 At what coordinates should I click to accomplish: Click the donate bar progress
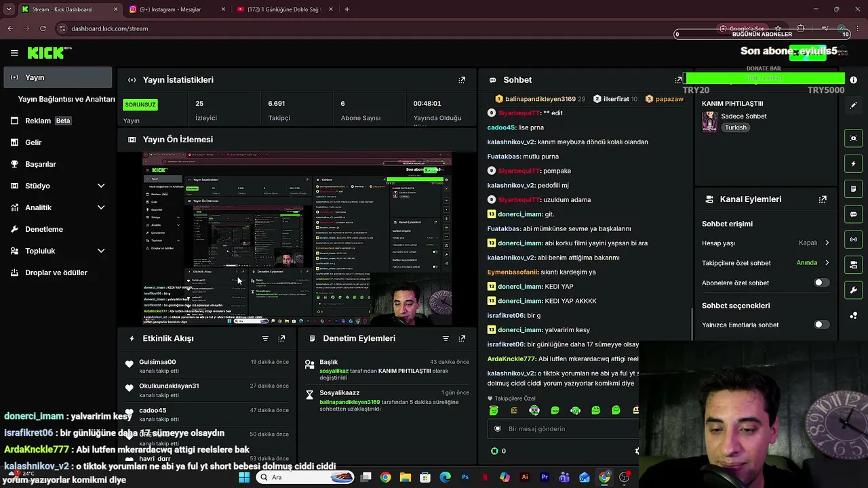pyautogui.click(x=764, y=79)
